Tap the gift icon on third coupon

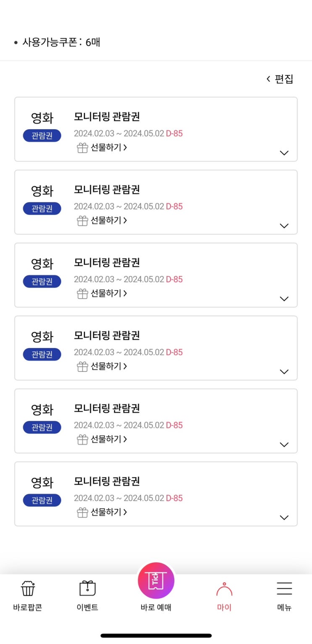(x=82, y=293)
